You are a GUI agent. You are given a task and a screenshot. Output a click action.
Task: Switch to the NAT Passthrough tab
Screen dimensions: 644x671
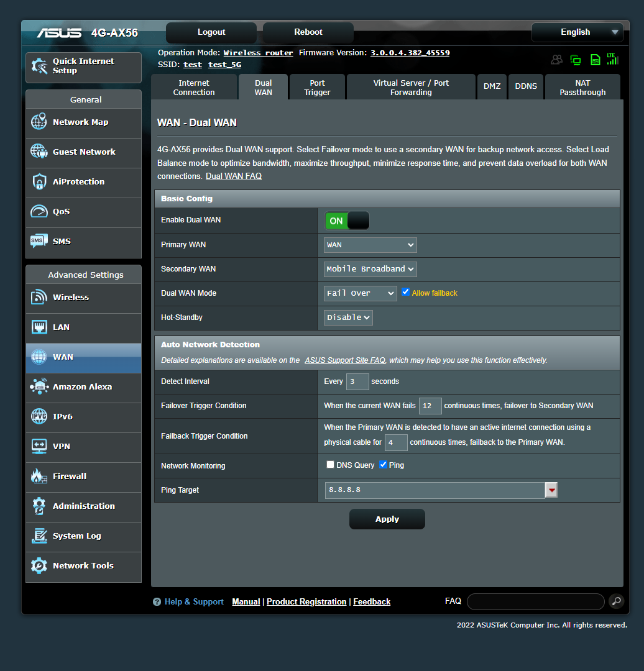582,88
